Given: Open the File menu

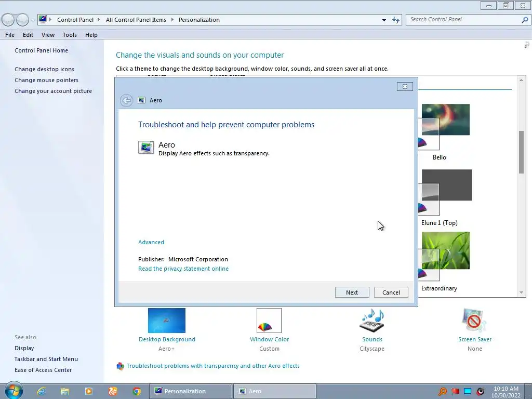Looking at the screenshot, I should pos(10,35).
